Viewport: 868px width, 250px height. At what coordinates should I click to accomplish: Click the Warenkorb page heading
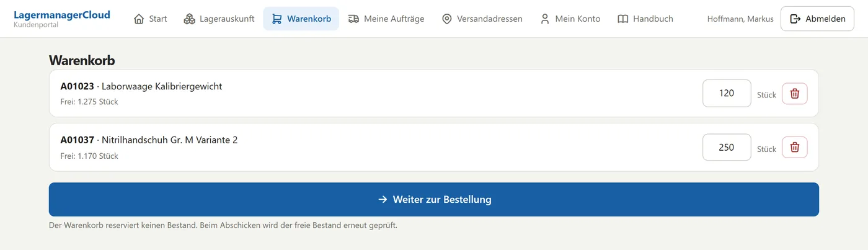[82, 60]
